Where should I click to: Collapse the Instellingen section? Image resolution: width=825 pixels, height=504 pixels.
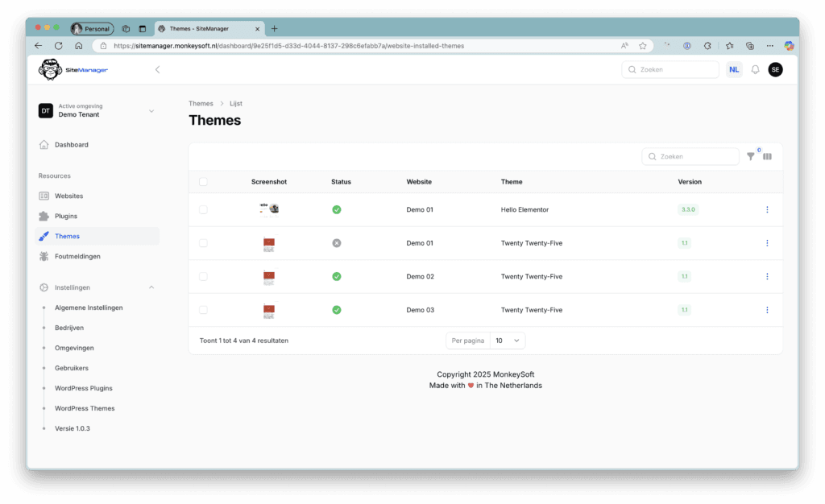(151, 287)
